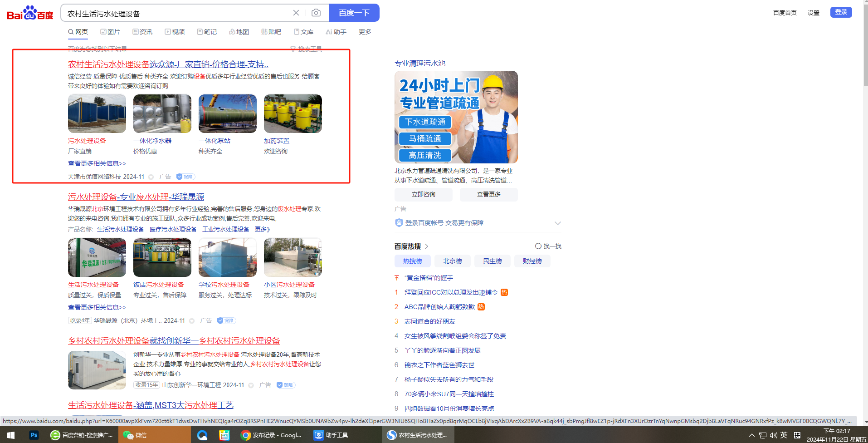This screenshot has width=868, height=443.
Task: Click the 百度一下 search button
Action: click(354, 13)
